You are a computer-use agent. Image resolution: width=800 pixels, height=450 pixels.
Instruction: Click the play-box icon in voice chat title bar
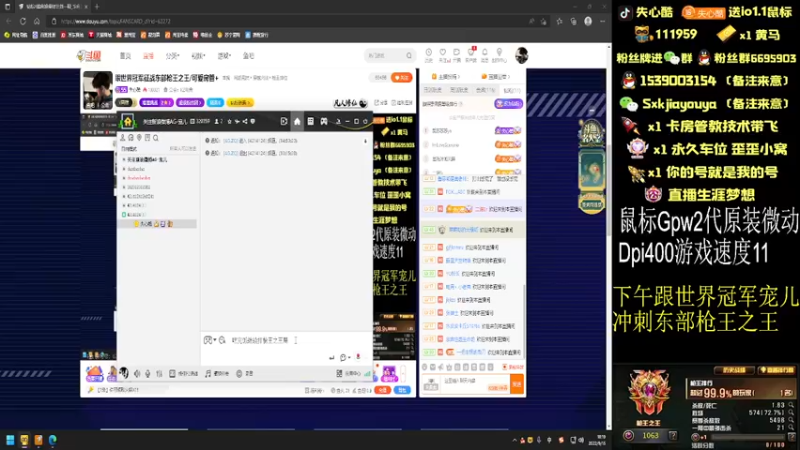[284, 121]
